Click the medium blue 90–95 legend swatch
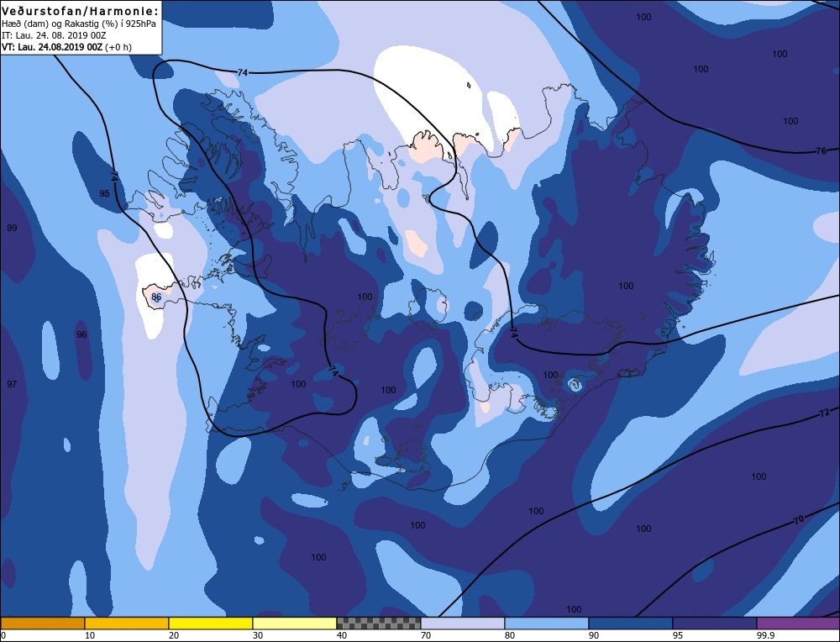840x642 pixels. point(631,624)
